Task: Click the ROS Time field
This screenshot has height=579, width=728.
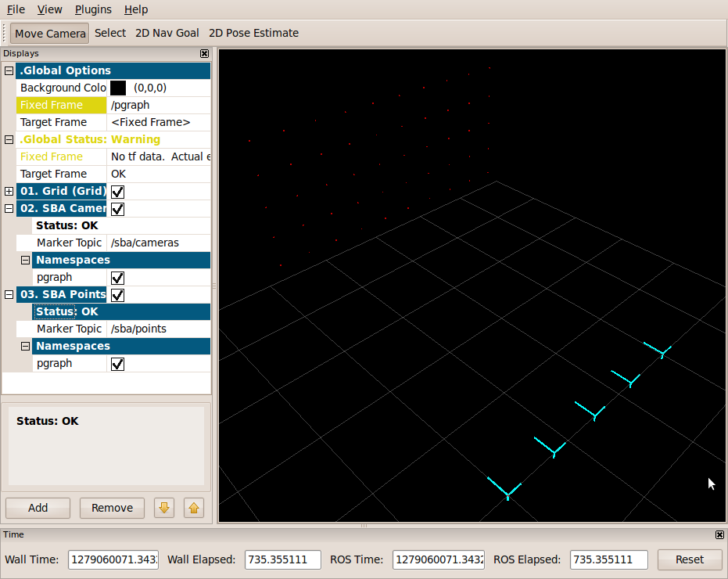Action: tap(438, 559)
